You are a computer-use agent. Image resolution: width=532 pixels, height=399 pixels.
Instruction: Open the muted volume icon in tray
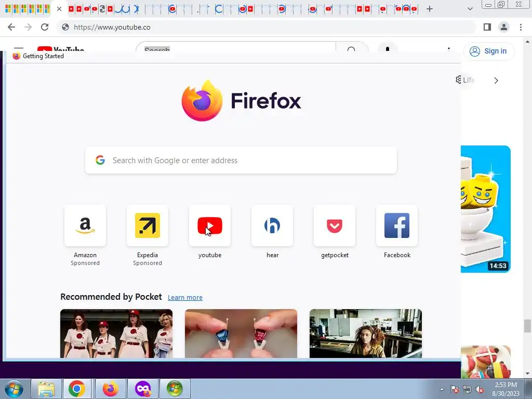480,389
